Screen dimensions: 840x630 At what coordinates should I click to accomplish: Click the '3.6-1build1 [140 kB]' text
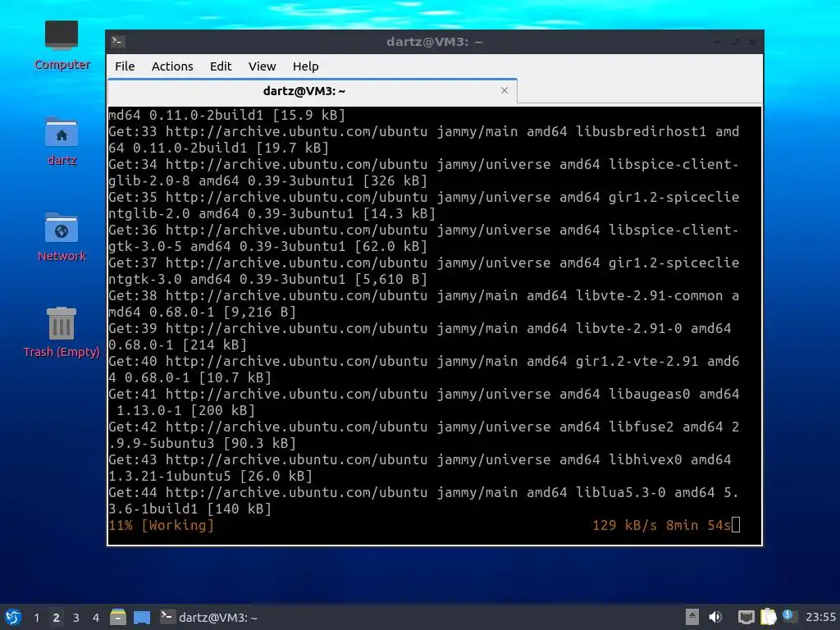pos(189,509)
